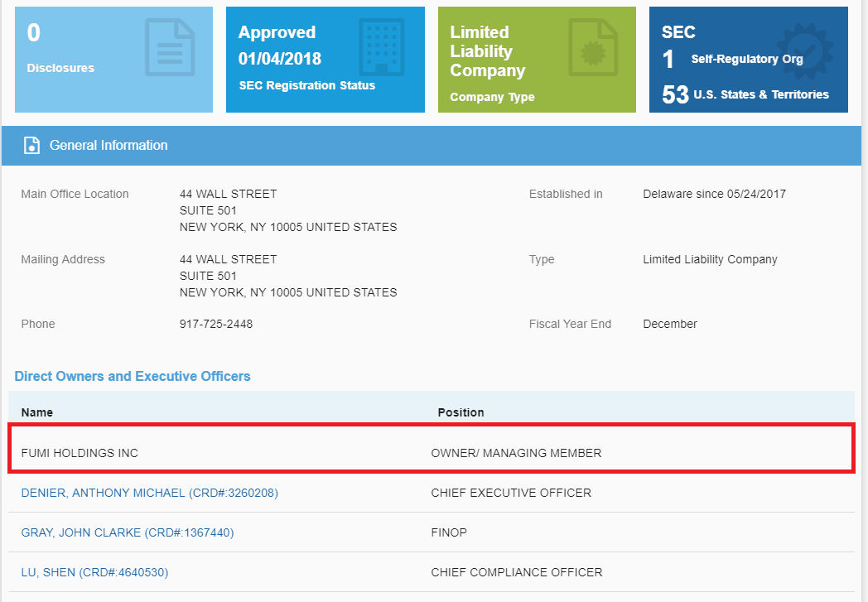
Task: Open DENIER, ANTHONY MICHAEL profile link
Action: [149, 493]
